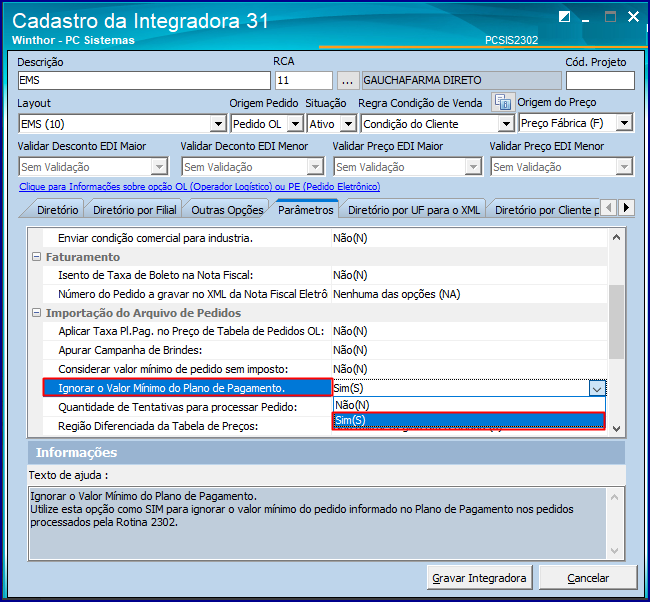Open the Layout EMS (10) dropdown
This screenshot has height=602, width=650.
[218, 124]
